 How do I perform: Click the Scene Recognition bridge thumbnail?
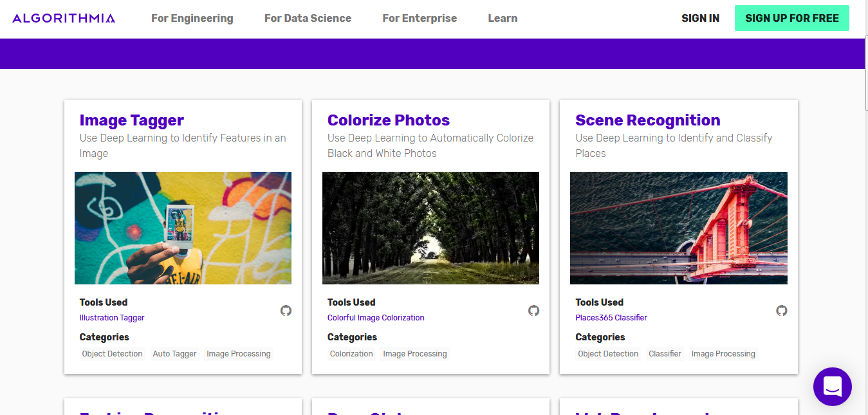678,228
